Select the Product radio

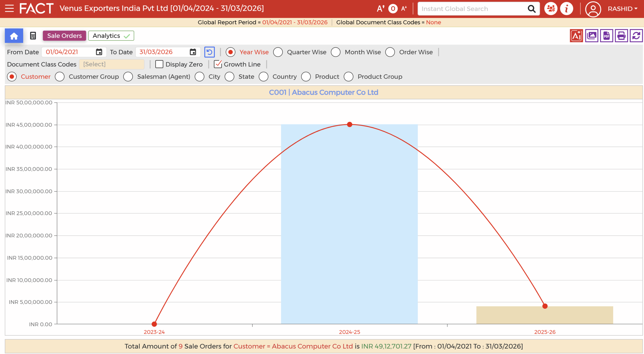tap(306, 77)
